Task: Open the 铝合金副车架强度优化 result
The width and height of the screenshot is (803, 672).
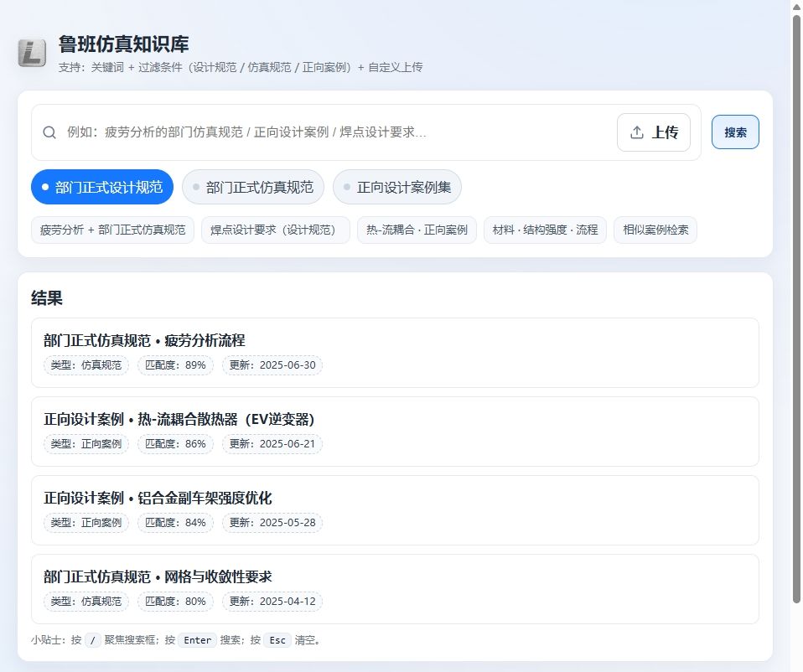Action: click(x=395, y=498)
